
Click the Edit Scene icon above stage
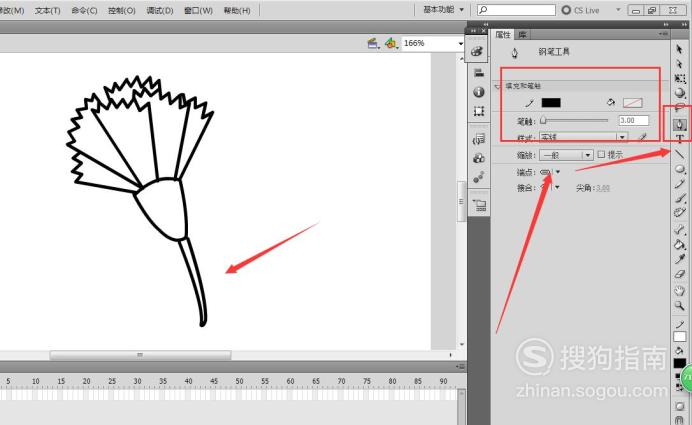pyautogui.click(x=373, y=43)
